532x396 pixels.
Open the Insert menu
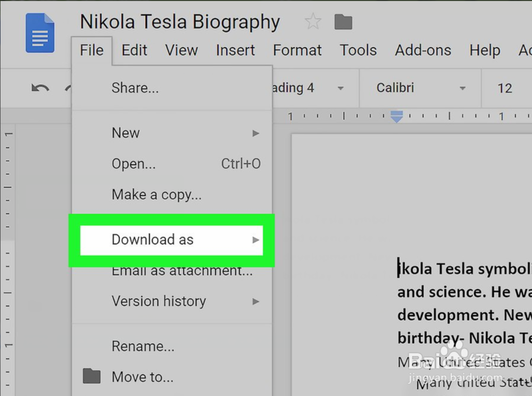coord(236,50)
